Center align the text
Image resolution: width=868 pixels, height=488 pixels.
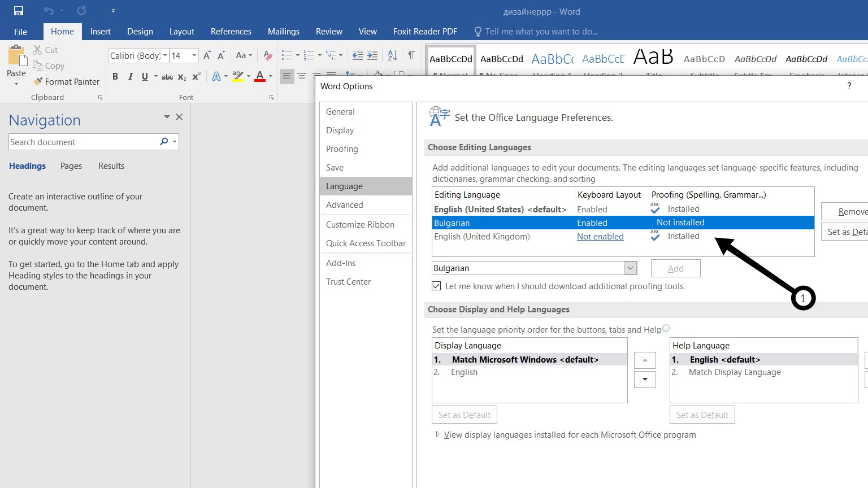(302, 76)
